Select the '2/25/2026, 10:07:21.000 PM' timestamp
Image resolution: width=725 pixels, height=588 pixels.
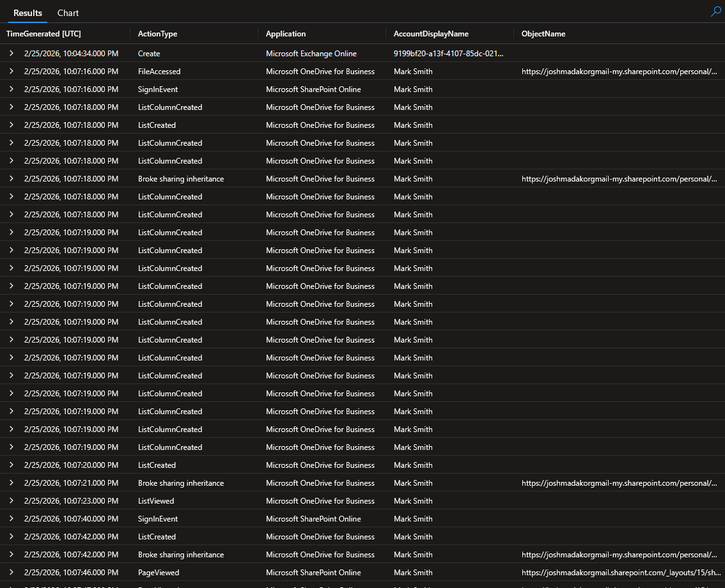71,483
